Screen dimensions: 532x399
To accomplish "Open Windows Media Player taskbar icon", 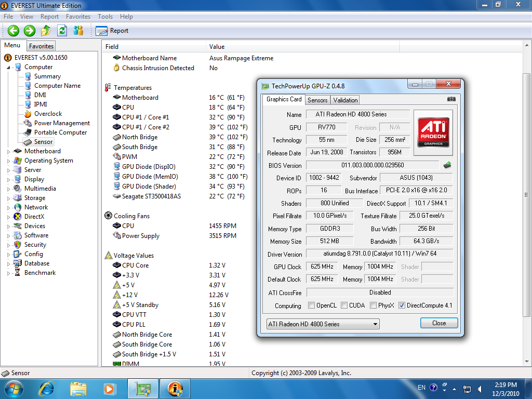I will [110, 389].
